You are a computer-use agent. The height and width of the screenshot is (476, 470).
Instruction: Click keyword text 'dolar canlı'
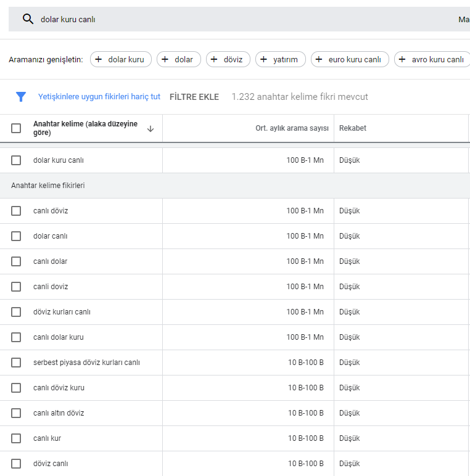coord(51,236)
